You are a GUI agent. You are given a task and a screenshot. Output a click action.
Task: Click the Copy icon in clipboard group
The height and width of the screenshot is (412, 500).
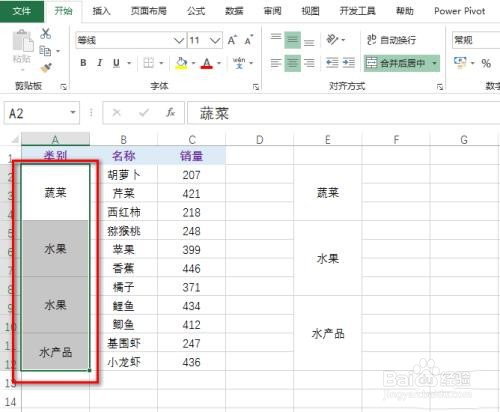tap(45, 51)
